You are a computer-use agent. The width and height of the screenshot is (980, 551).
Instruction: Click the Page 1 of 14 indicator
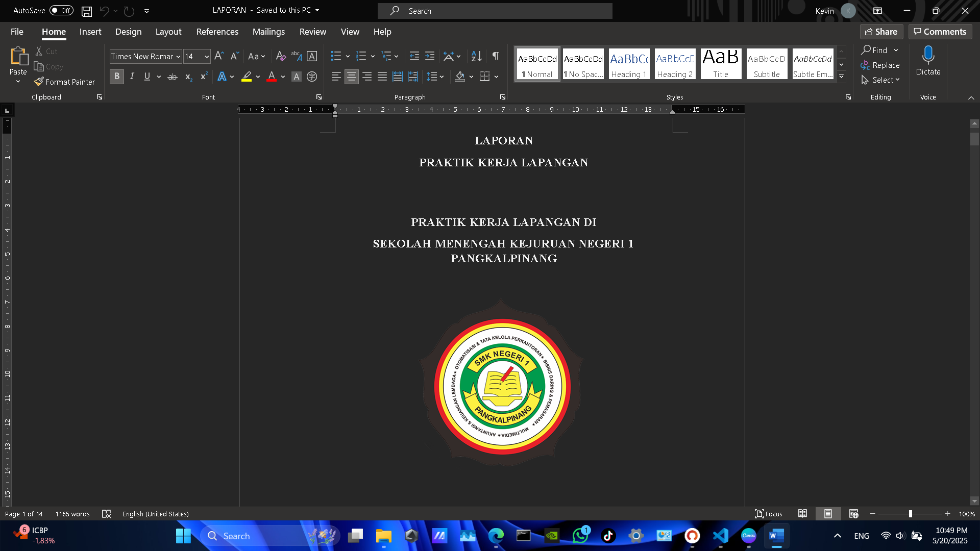[x=23, y=514]
